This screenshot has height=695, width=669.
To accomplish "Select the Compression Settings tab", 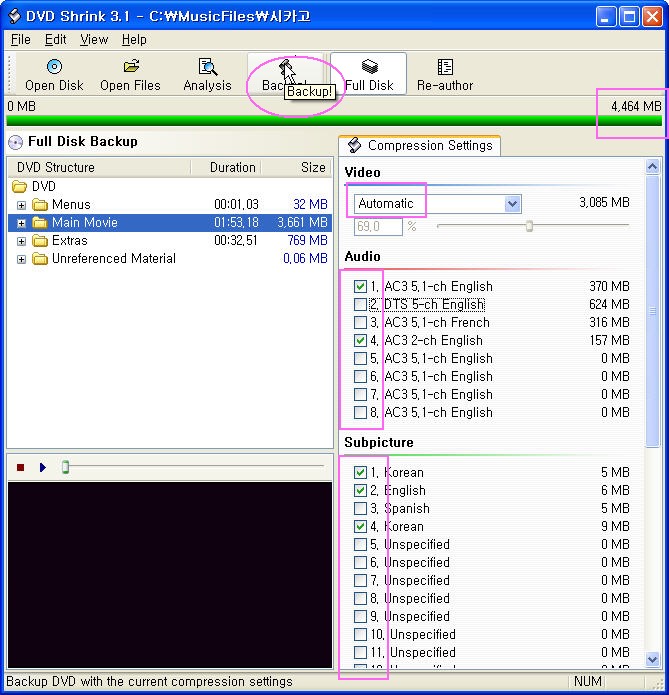I will click(420, 145).
